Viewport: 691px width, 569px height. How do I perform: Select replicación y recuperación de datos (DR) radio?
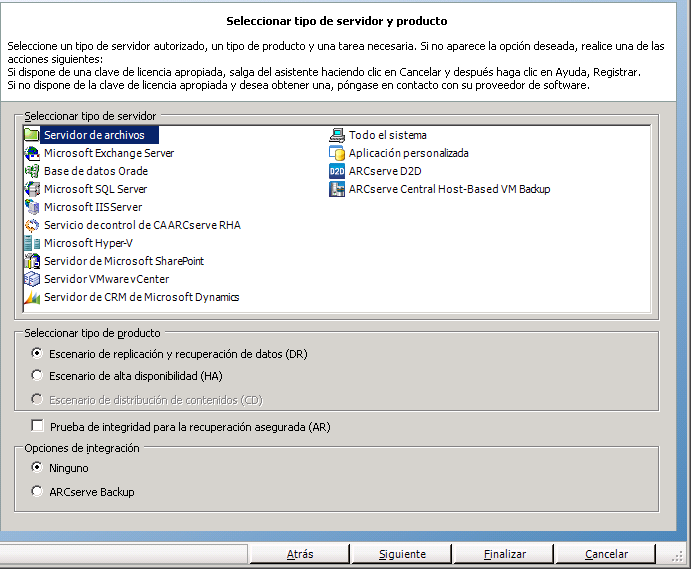coord(37,353)
